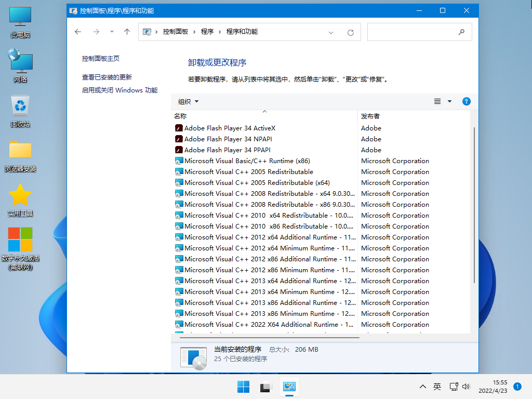The image size is (532, 399).
Task: Open more view options dropdown arrow
Action: 449,101
